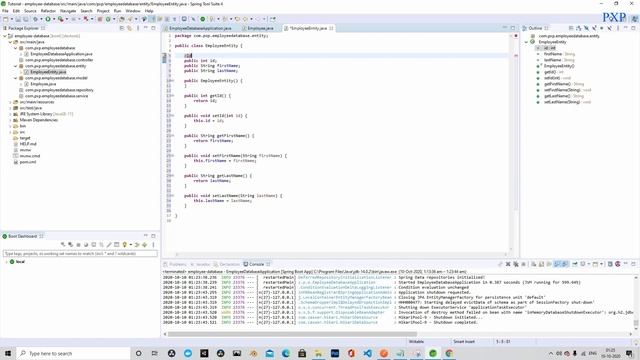Image resolution: width=640 pixels, height=360 pixels.
Task: Click the Debug toolbar icon
Action: [x=35, y=19]
